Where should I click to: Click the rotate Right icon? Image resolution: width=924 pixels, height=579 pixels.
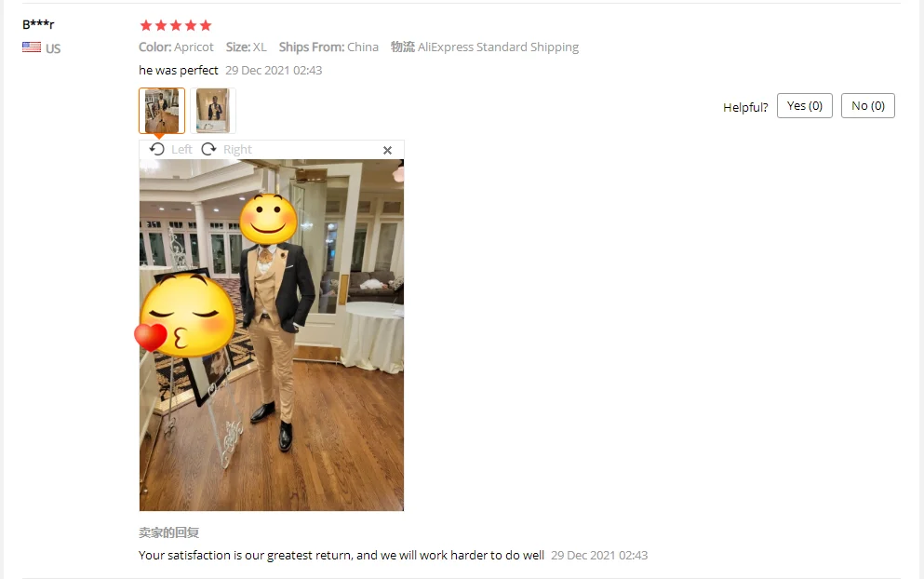pyautogui.click(x=208, y=149)
